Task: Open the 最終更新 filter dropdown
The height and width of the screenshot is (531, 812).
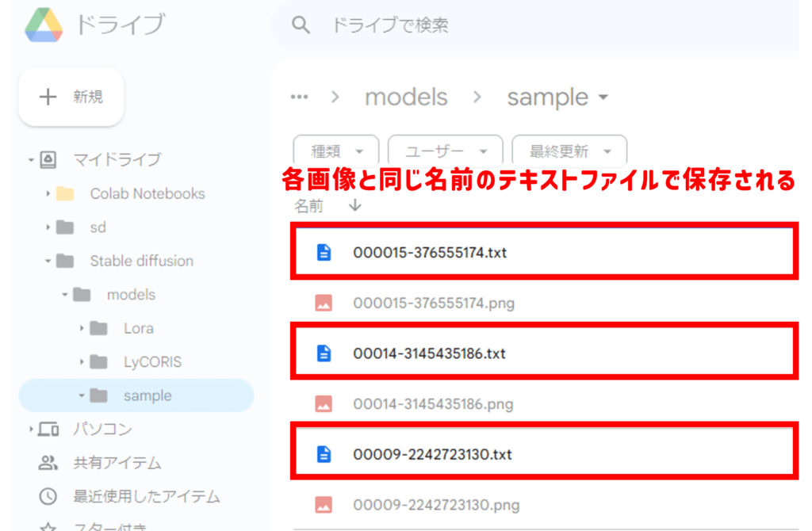Action: pyautogui.click(x=569, y=151)
